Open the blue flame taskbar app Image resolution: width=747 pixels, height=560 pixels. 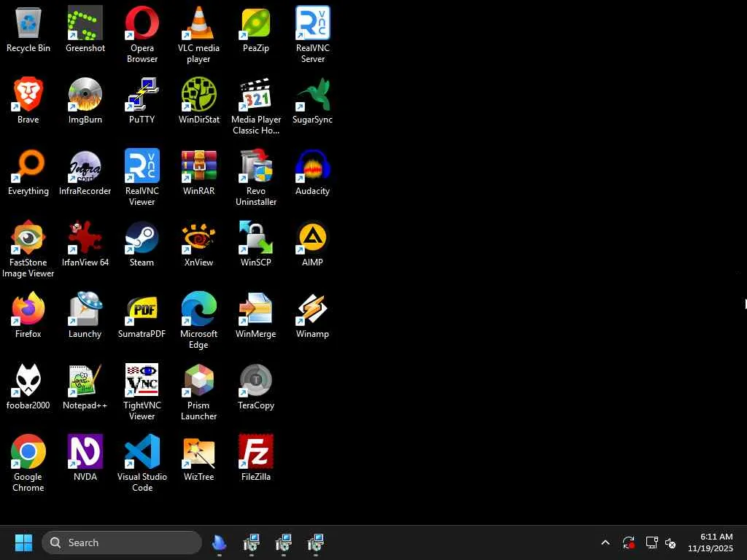[219, 542]
